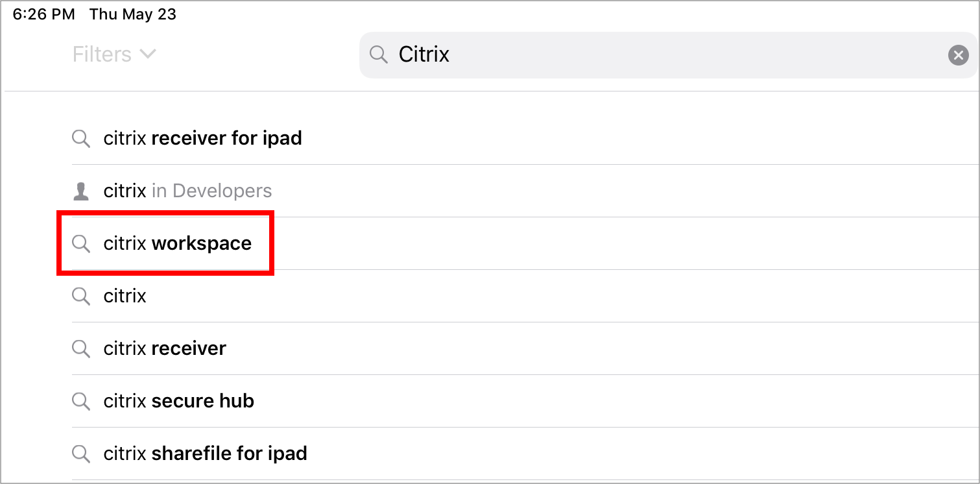The height and width of the screenshot is (484, 980).
Task: Pick the "citrix receiver" suggestion
Action: pos(165,348)
